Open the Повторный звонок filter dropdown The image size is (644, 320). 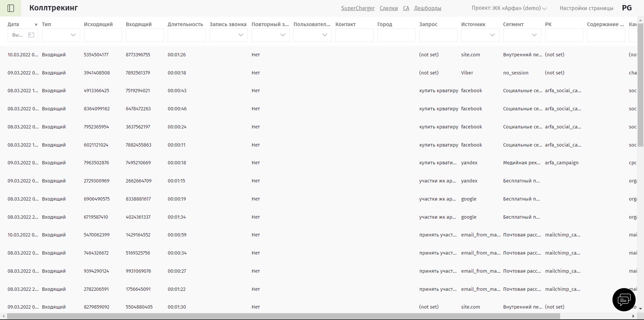pos(283,35)
